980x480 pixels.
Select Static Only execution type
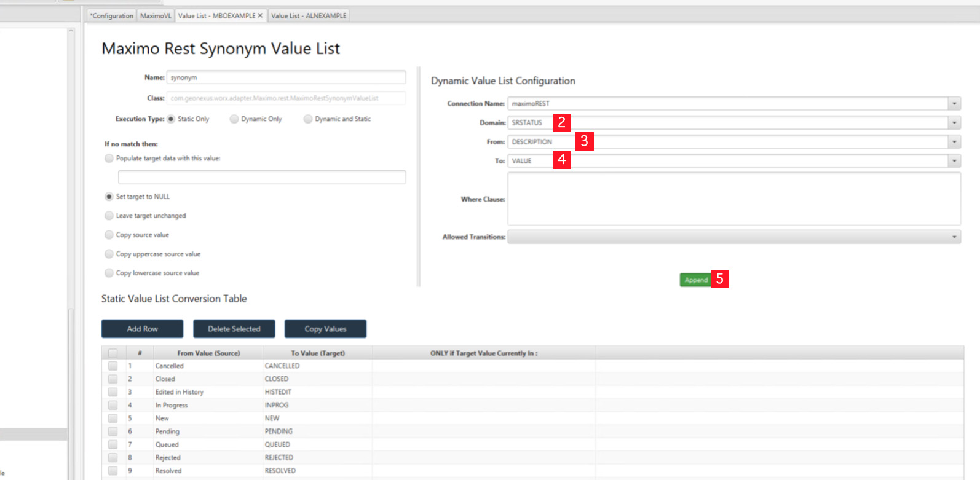pyautogui.click(x=171, y=119)
